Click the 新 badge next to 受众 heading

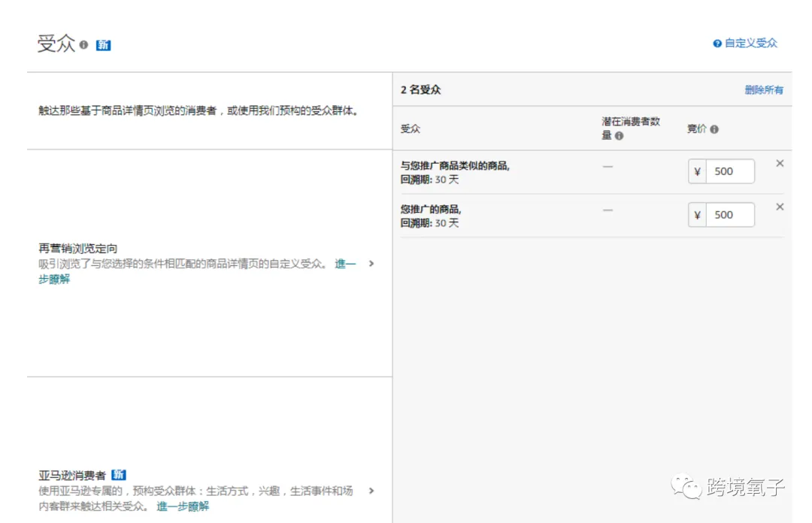(x=104, y=46)
